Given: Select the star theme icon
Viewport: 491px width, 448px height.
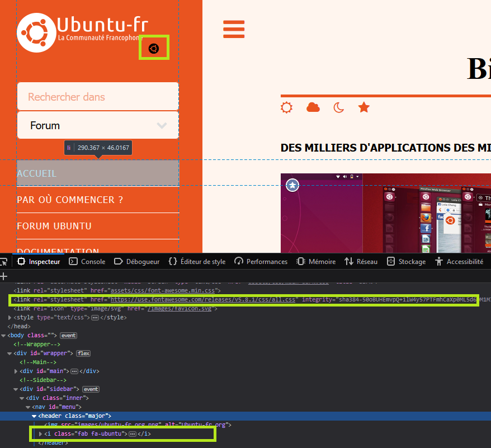Looking at the screenshot, I should click(364, 107).
